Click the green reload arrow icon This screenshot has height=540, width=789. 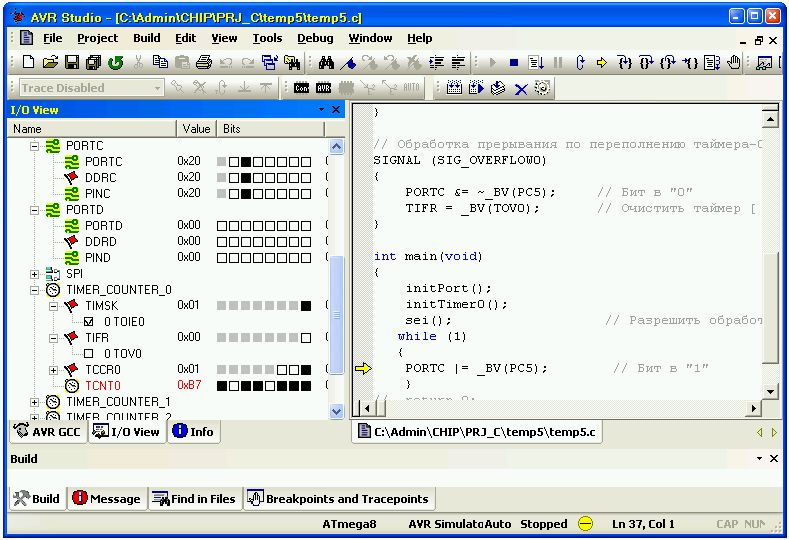coord(116,62)
